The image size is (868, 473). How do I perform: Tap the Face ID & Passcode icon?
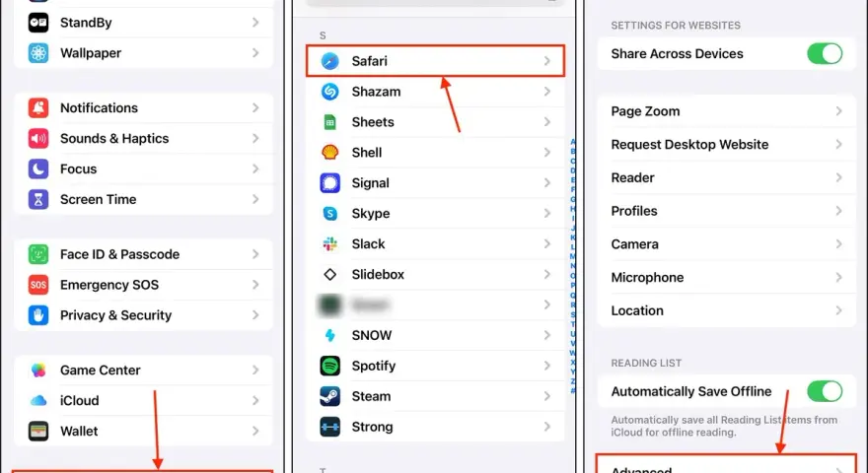coord(38,254)
